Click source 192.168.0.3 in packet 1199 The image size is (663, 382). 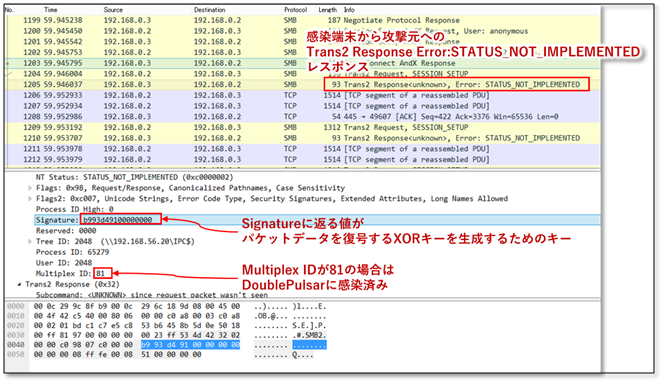[x=127, y=20]
